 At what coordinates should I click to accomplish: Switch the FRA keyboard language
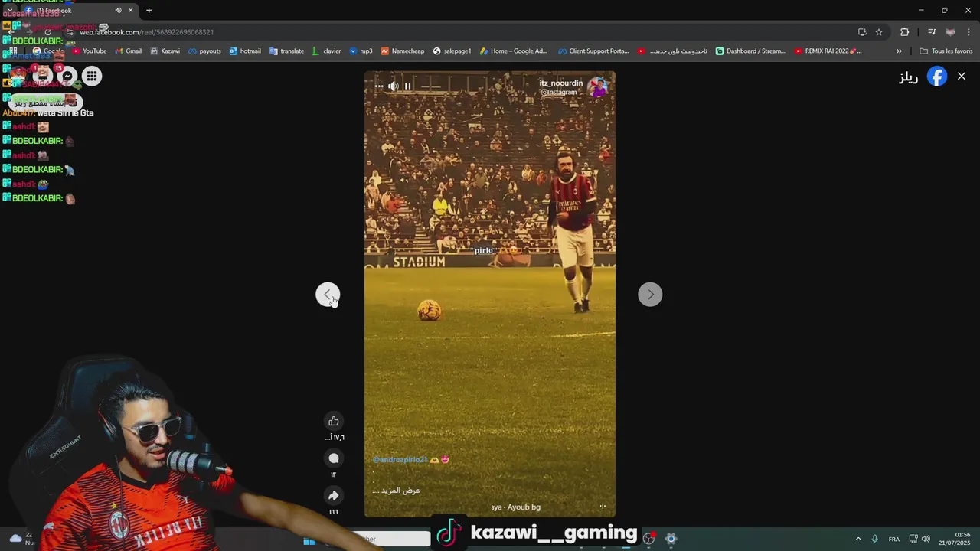click(x=894, y=539)
